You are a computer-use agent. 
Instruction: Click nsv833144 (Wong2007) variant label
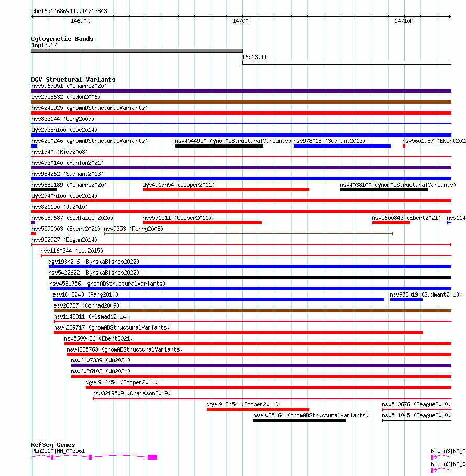point(63,119)
